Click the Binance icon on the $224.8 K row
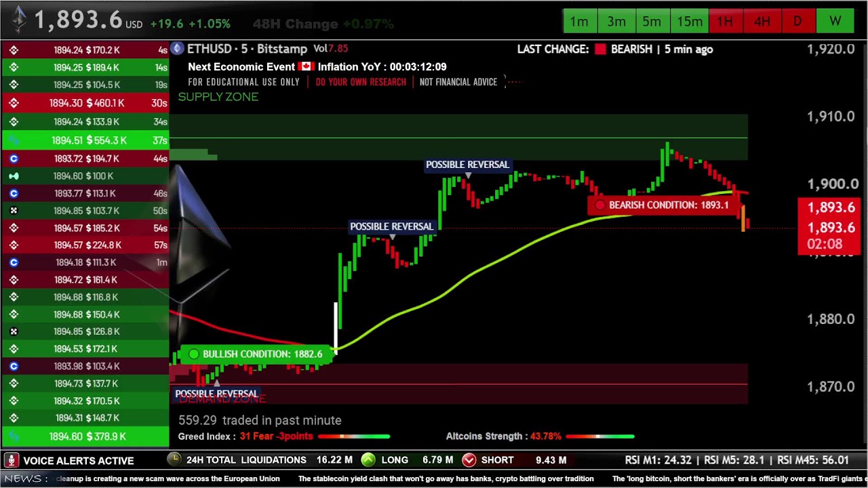The height and width of the screenshot is (488, 868). tap(14, 245)
